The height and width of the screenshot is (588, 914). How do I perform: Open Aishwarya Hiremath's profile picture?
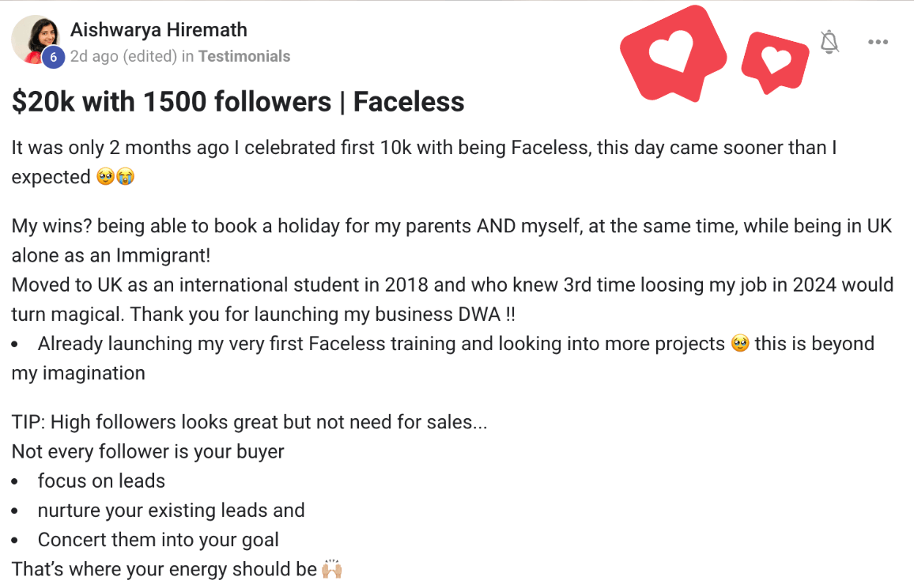point(32,38)
